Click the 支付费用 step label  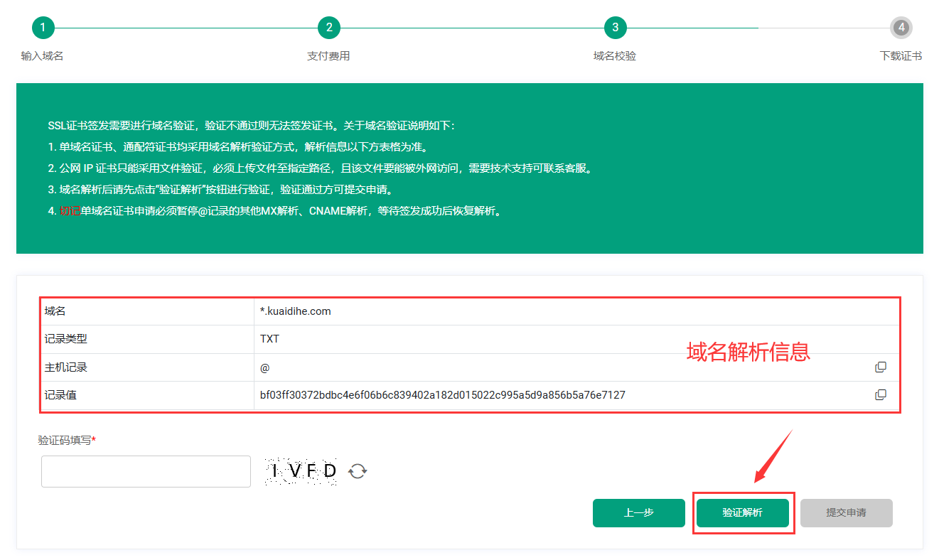coord(328,56)
